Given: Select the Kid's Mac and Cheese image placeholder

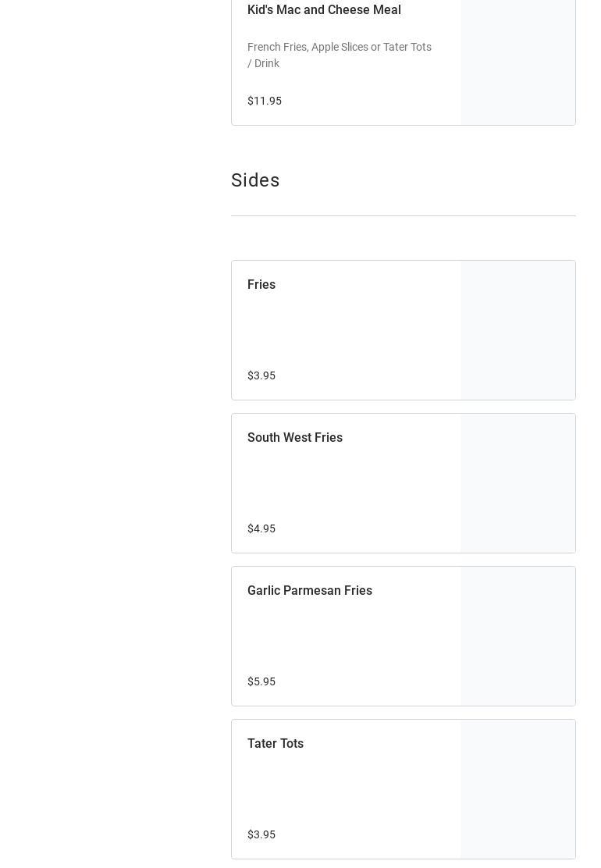Looking at the screenshot, I should point(517,62).
